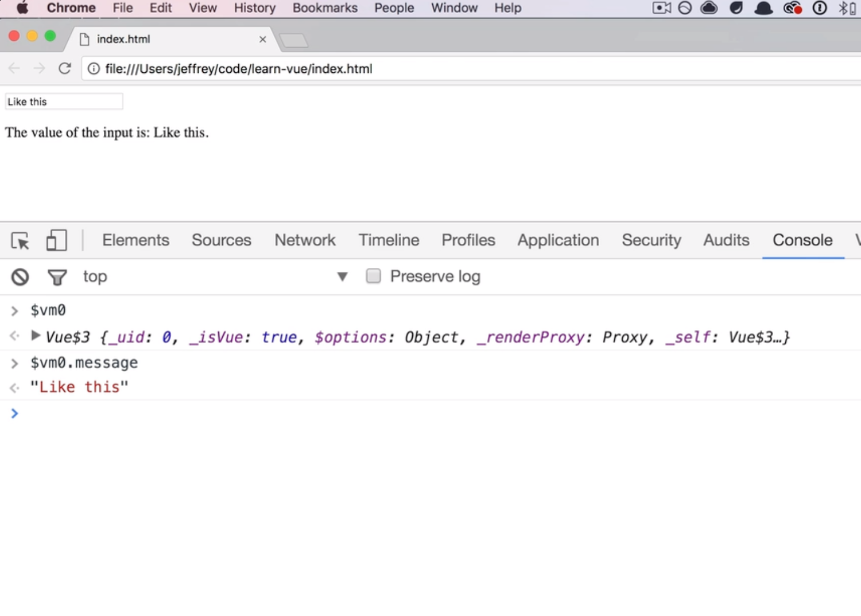Image resolution: width=861 pixels, height=616 pixels.
Task: Click the console prompt input line
Action: click(x=436, y=414)
